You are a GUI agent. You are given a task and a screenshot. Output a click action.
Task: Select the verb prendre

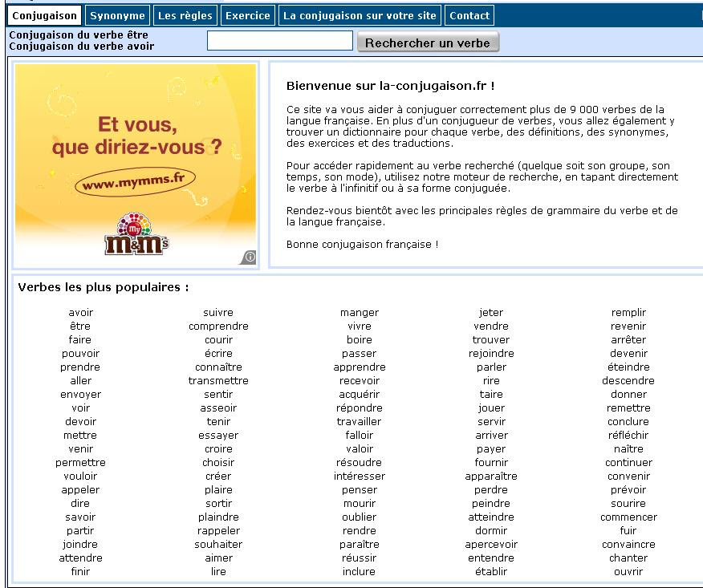80,367
